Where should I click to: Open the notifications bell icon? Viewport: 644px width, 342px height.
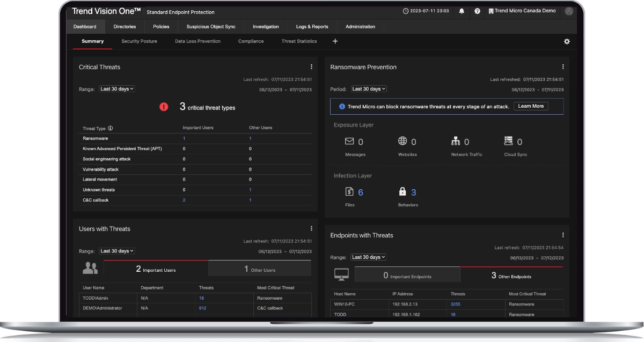(x=462, y=11)
